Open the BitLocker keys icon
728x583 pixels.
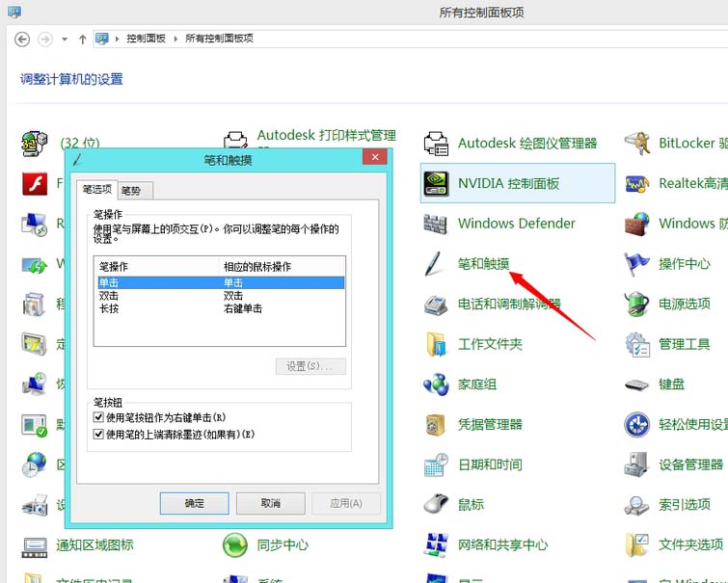(x=637, y=143)
